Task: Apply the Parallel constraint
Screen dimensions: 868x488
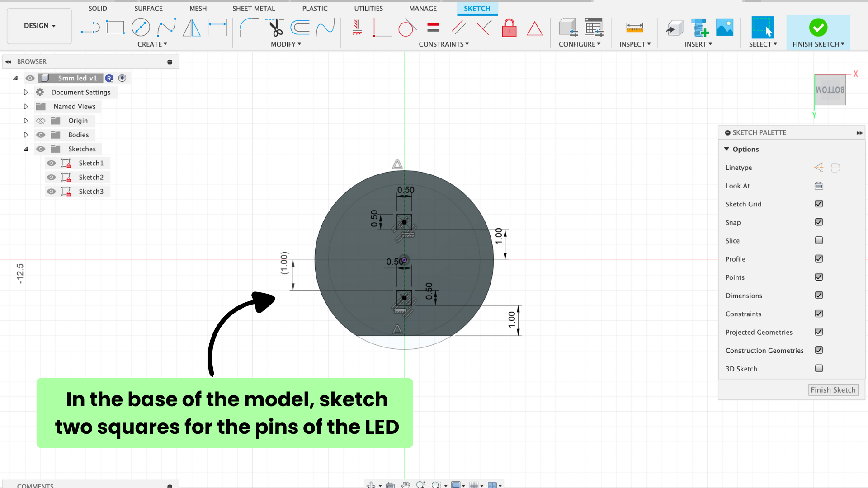Action: click(458, 28)
